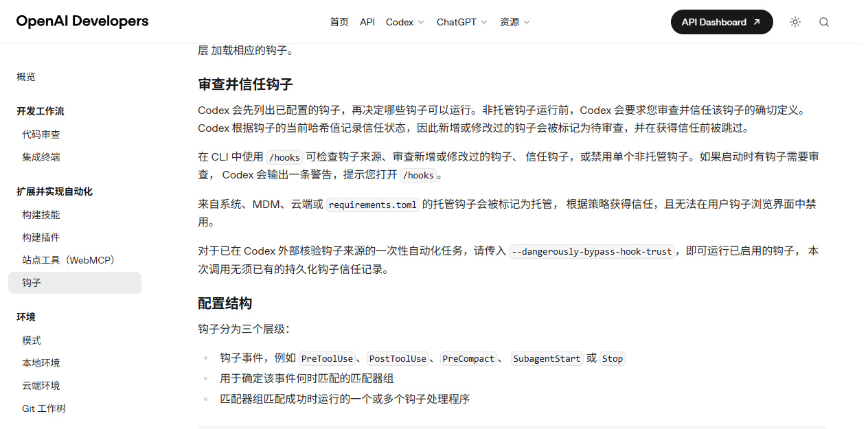Select the 首页 nav item
Viewport: 868px width, 429px height.
click(339, 22)
